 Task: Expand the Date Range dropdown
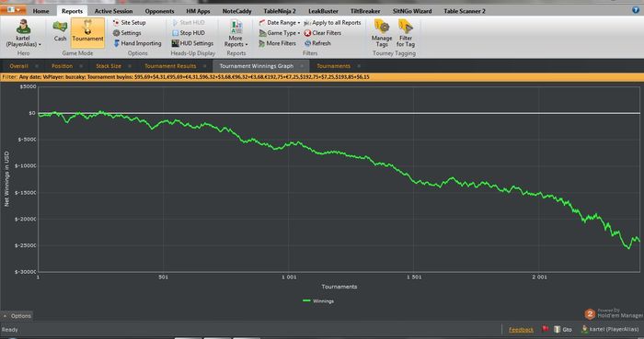(x=280, y=23)
